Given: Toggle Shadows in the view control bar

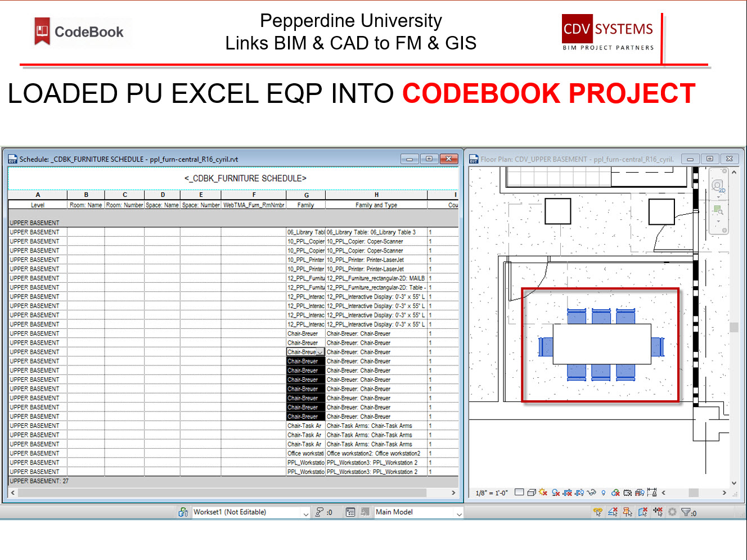Looking at the screenshot, I should click(556, 493).
